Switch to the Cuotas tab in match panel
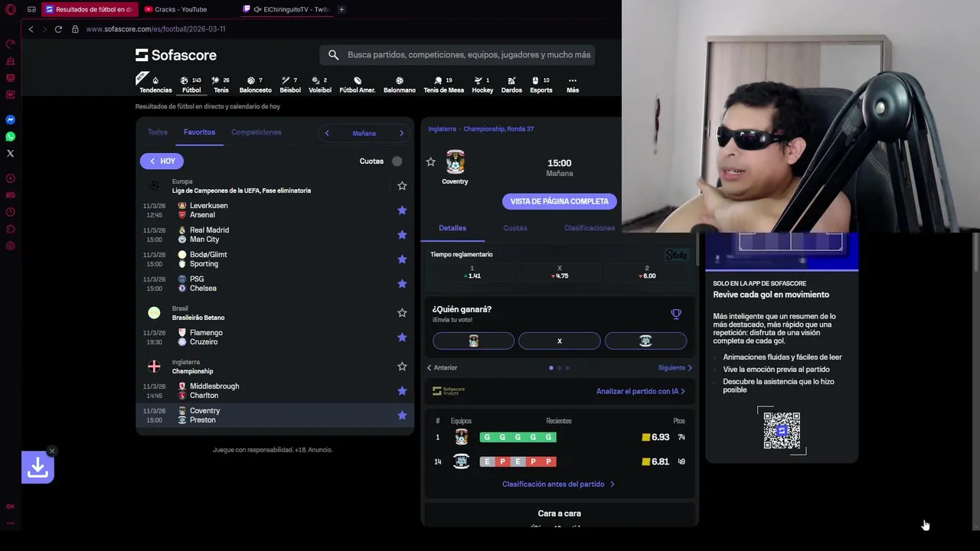The image size is (980, 551). point(515,228)
